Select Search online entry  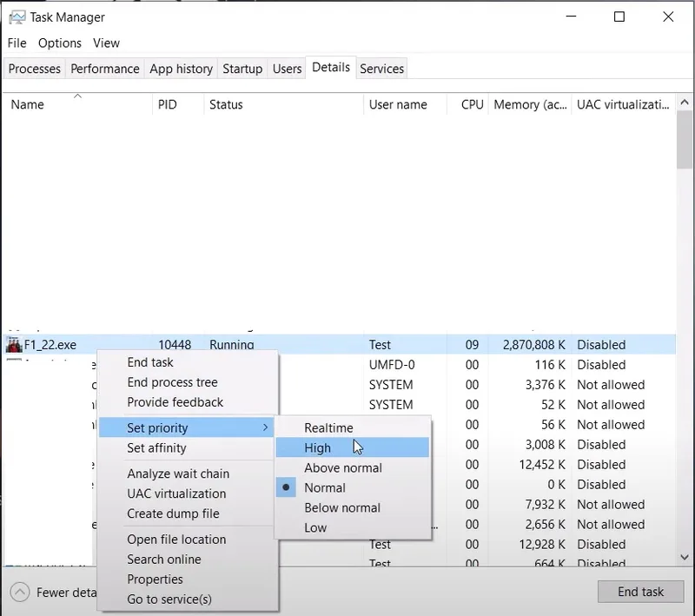coord(186,559)
